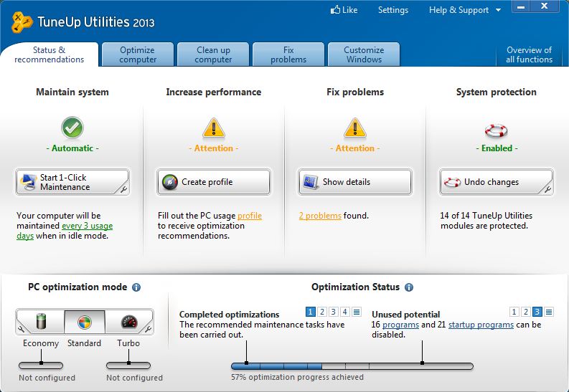Click the TuneUp Utilities logo icon
The width and height of the screenshot is (569, 392).
click(22, 22)
